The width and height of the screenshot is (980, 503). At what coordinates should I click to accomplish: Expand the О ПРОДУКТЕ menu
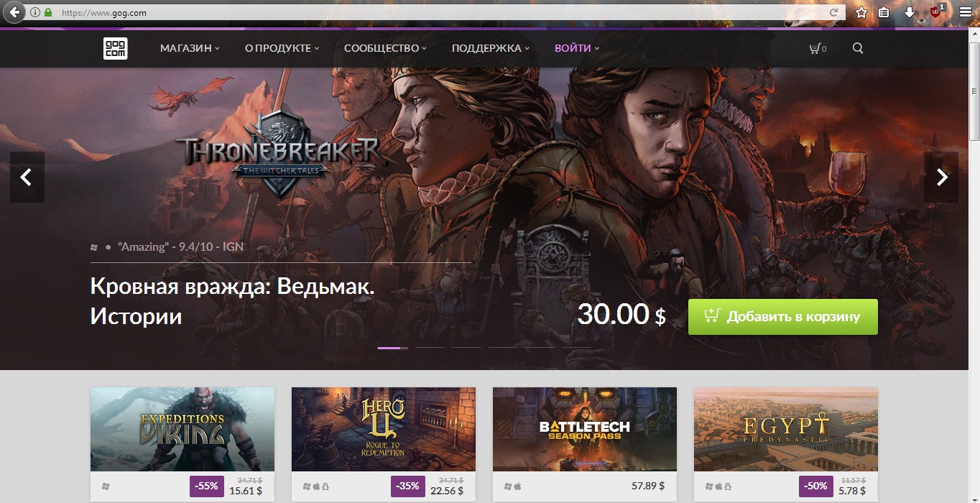click(282, 48)
